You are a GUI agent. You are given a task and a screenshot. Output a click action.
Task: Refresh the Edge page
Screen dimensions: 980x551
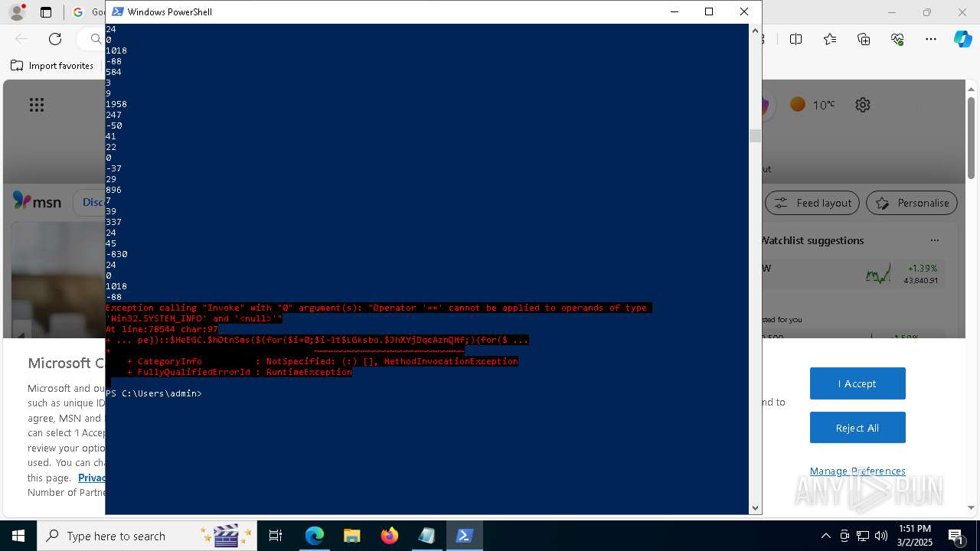click(x=55, y=39)
